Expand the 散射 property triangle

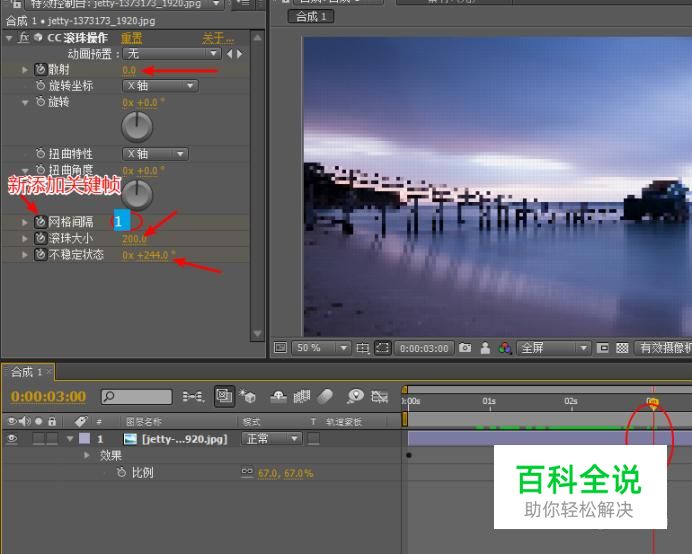25,70
